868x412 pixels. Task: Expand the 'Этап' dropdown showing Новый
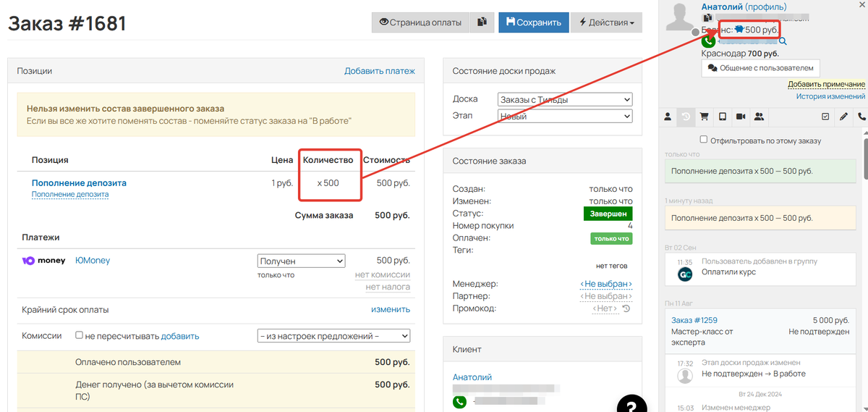pos(565,116)
